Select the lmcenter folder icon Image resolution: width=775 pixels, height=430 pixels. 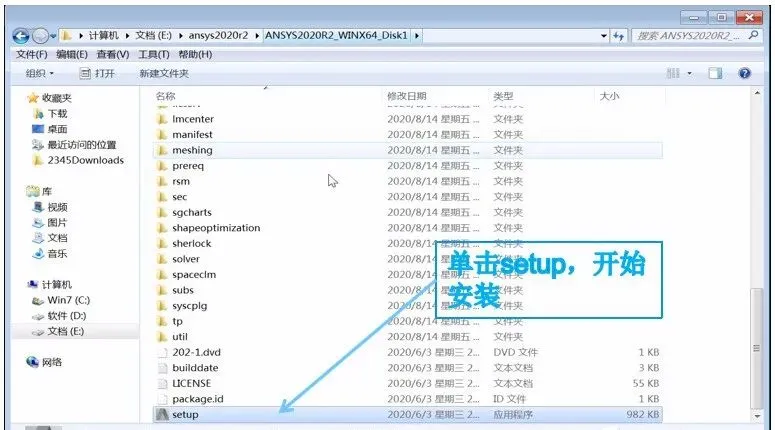click(x=162, y=119)
